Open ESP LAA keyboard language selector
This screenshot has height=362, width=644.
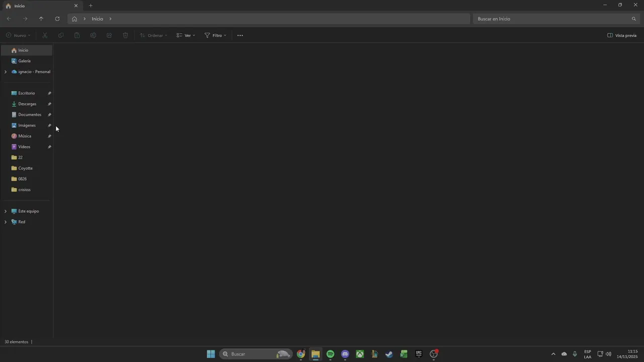588,354
